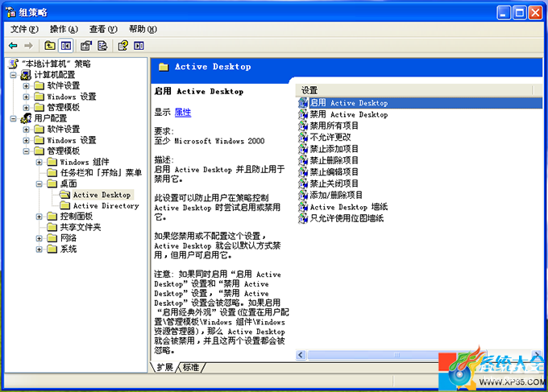This screenshot has width=548, height=392.
Task: Open the 文件(F) menu
Action: (x=24, y=29)
